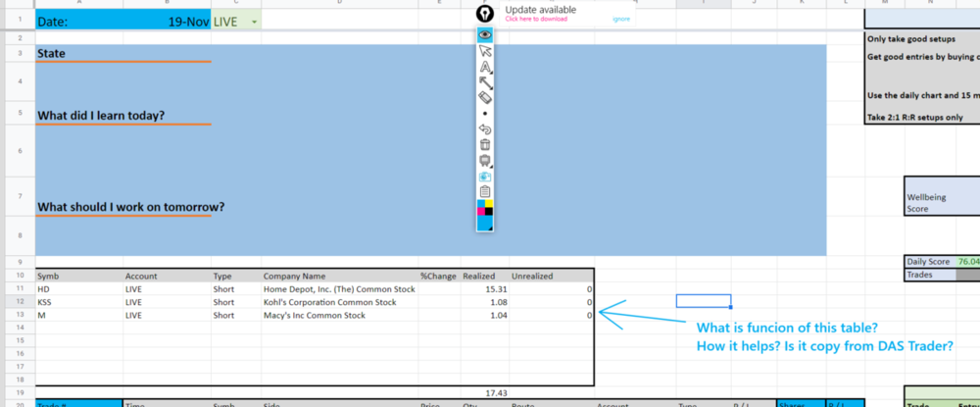Click the 'LIVE' account cell in KSS row

click(168, 302)
